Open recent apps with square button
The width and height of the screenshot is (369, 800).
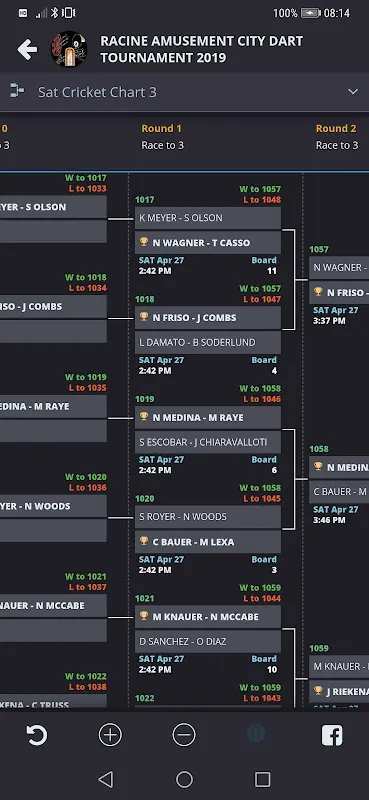point(262,779)
